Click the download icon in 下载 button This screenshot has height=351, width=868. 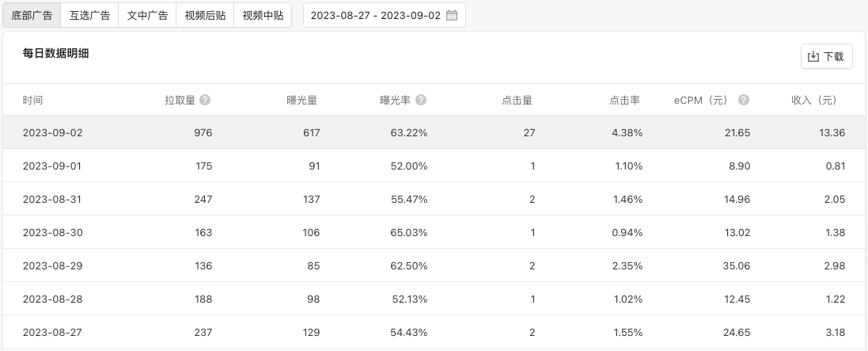pyautogui.click(x=813, y=56)
